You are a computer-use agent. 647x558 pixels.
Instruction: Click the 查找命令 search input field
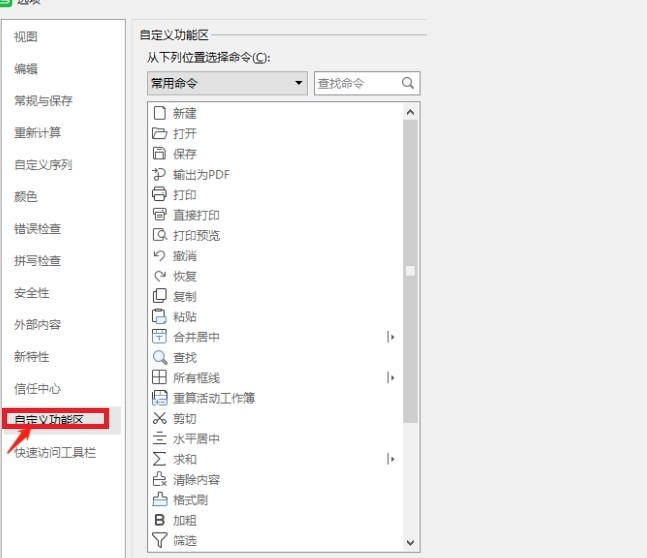coord(355,84)
